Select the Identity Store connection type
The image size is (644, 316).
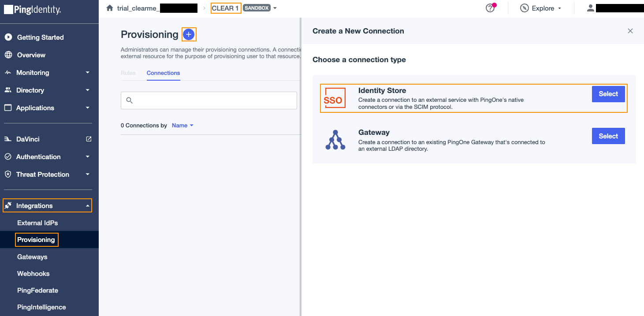click(608, 94)
